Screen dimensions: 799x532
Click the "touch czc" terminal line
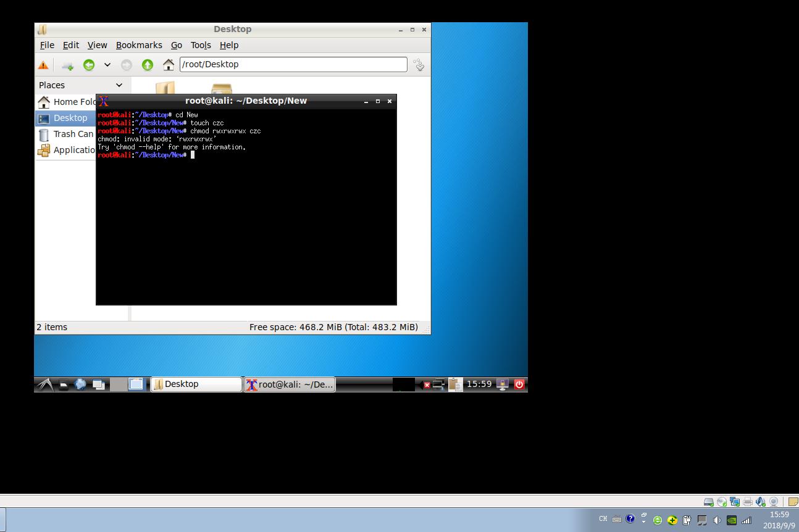[x=161, y=123]
